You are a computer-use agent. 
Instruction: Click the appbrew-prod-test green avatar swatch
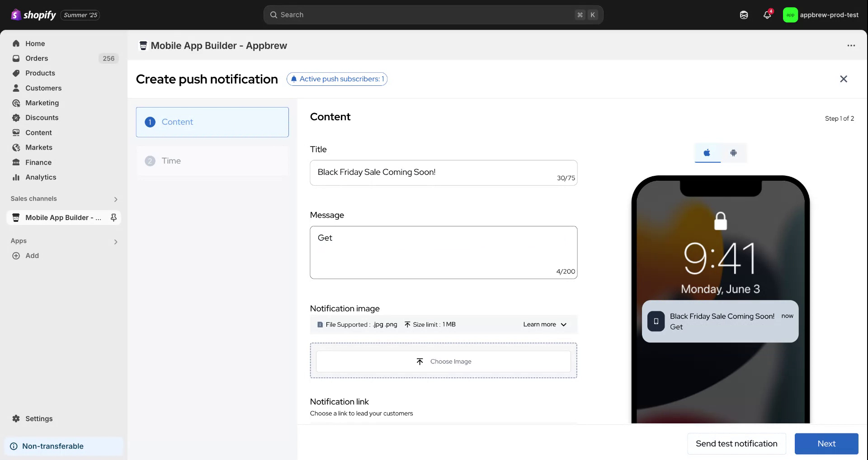(x=790, y=14)
